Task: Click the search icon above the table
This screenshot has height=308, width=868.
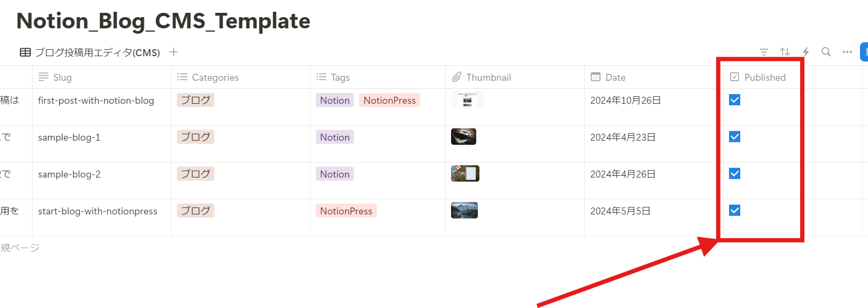Action: 826,52
